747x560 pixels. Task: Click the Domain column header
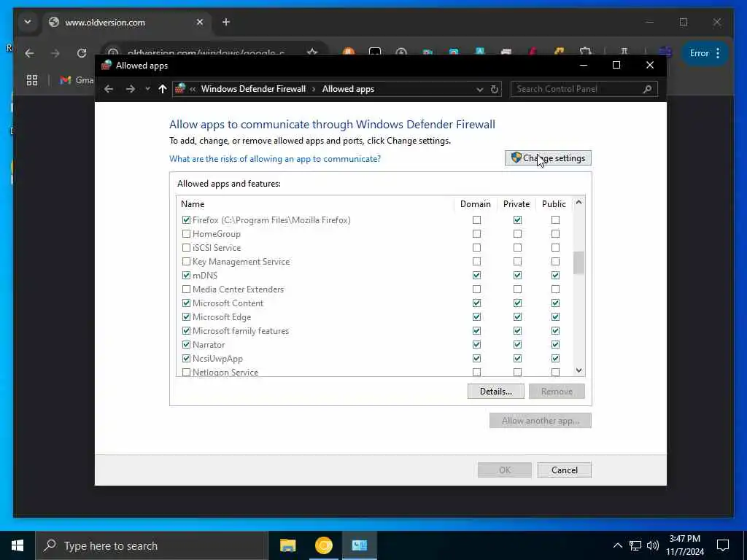476,204
